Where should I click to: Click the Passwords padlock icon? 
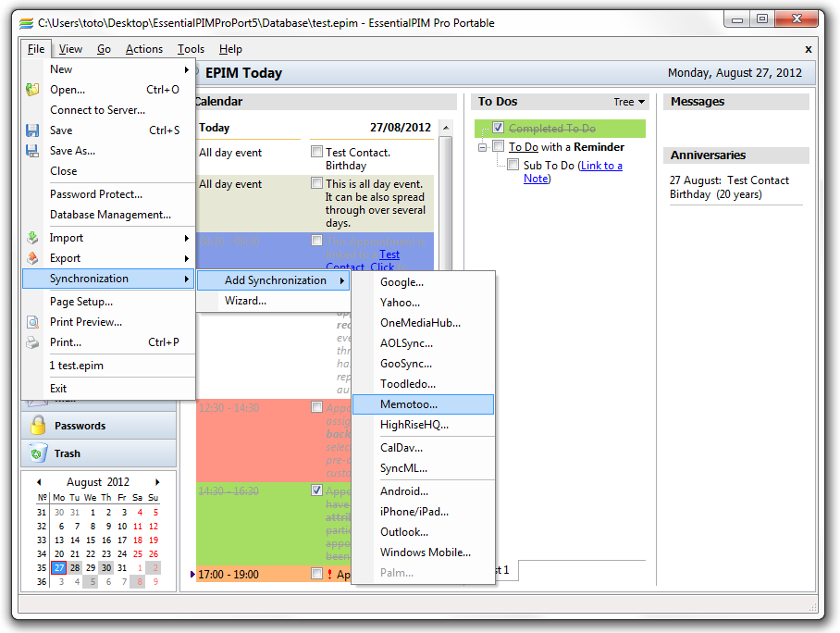click(x=38, y=426)
